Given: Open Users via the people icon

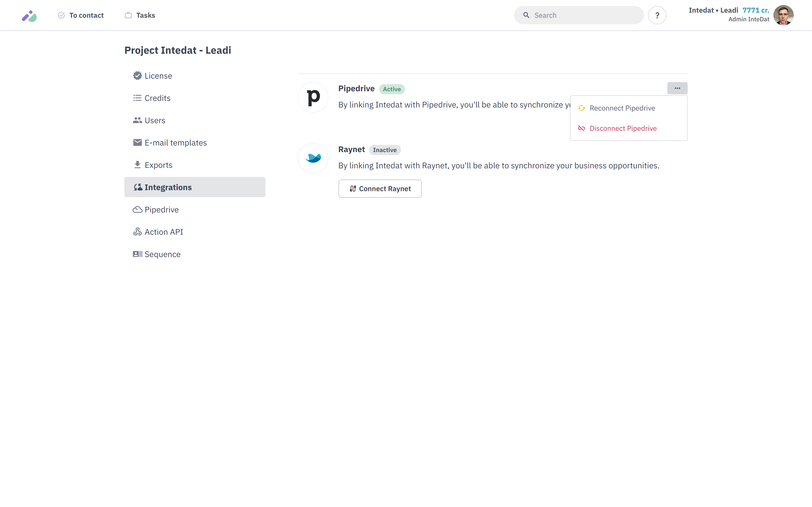Looking at the screenshot, I should (x=137, y=120).
